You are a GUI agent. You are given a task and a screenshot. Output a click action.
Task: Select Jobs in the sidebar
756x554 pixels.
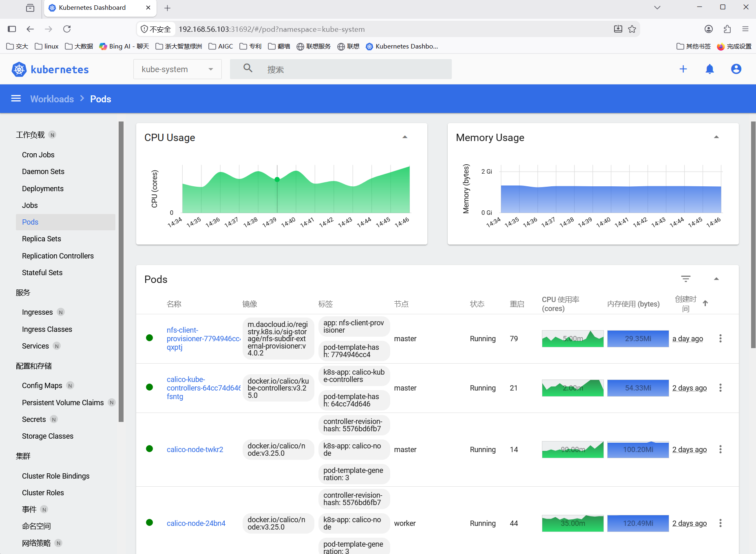click(30, 205)
